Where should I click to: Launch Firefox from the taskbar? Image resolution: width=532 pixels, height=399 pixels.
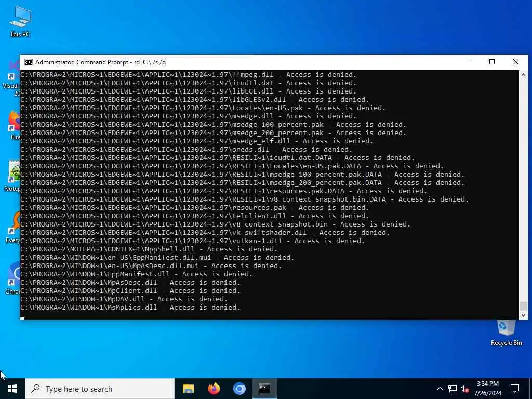coord(214,389)
